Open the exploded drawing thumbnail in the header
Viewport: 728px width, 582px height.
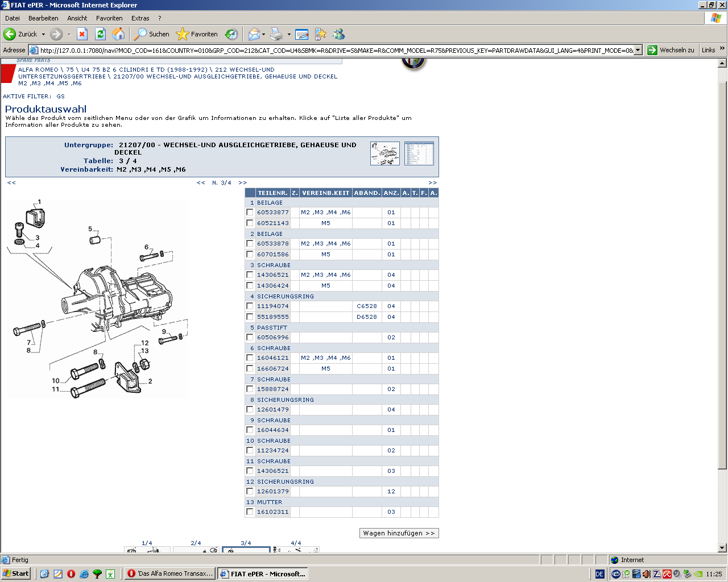pos(385,153)
